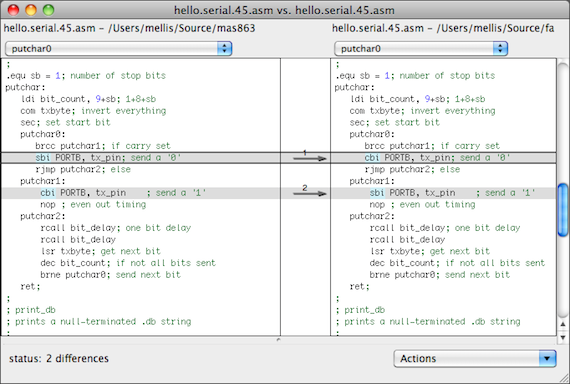Click right 'com txbyte; invert everything' line
Viewport: 570px width, 384px height.
coord(422,111)
